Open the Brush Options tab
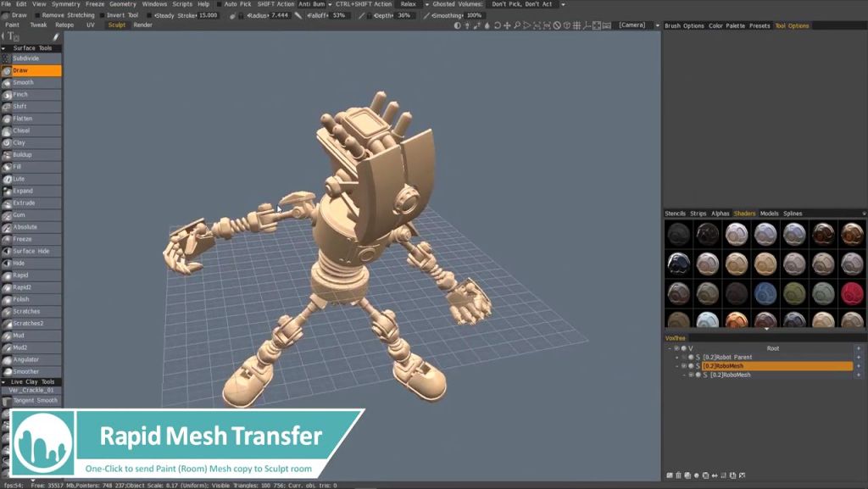This screenshot has height=489, width=868. 684,26
